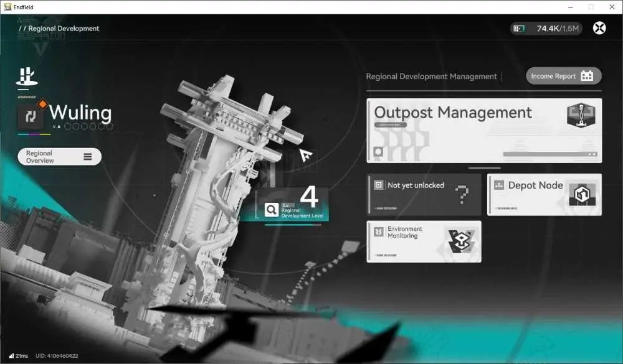Click the Outpost Management tower emblem icon

pos(581,116)
